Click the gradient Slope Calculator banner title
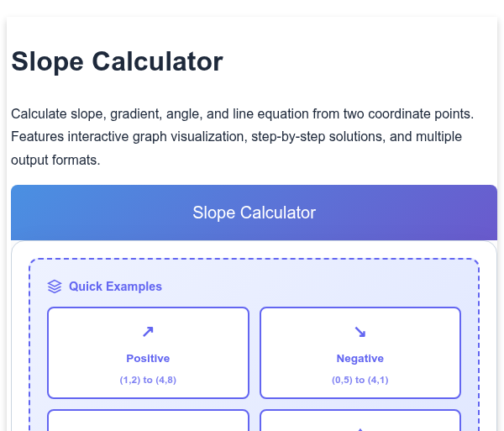The height and width of the screenshot is (431, 504). coord(254,213)
